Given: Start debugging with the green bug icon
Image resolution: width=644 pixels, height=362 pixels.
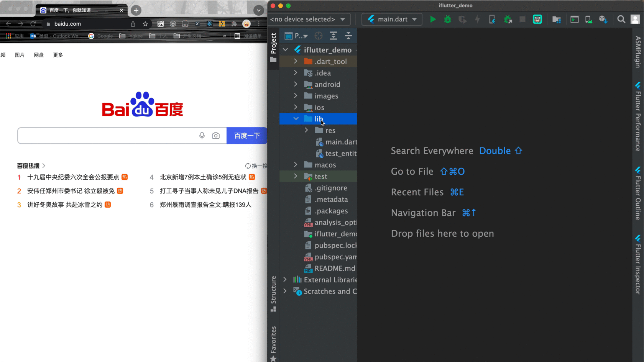Looking at the screenshot, I should pyautogui.click(x=447, y=19).
